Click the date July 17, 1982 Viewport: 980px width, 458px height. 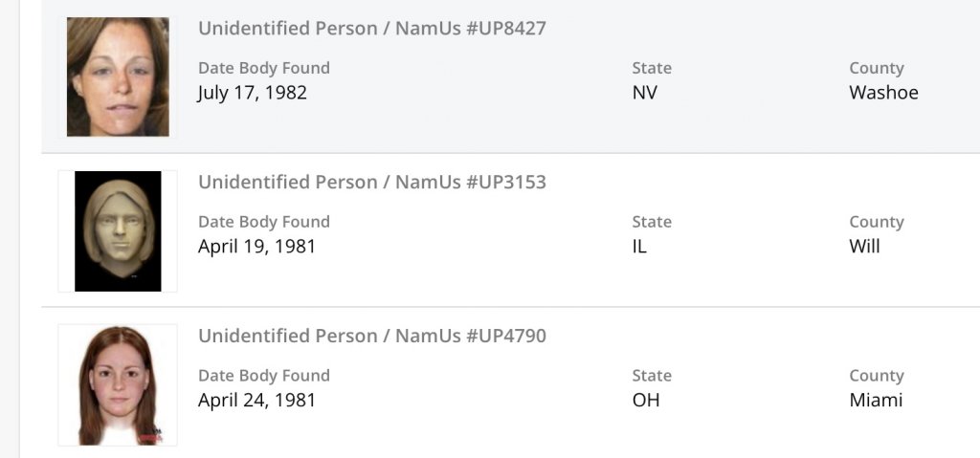click(x=252, y=93)
